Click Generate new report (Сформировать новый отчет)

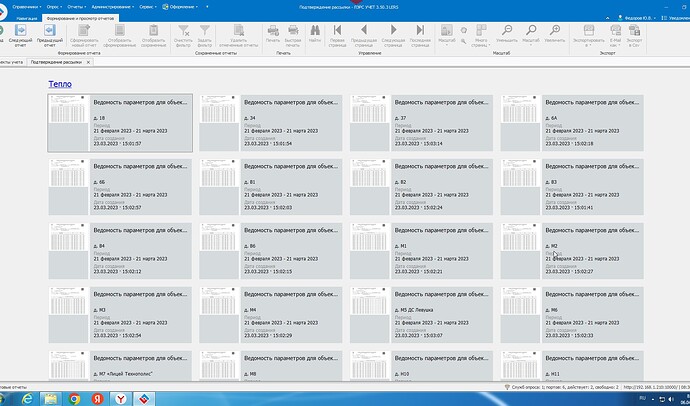pos(84,35)
